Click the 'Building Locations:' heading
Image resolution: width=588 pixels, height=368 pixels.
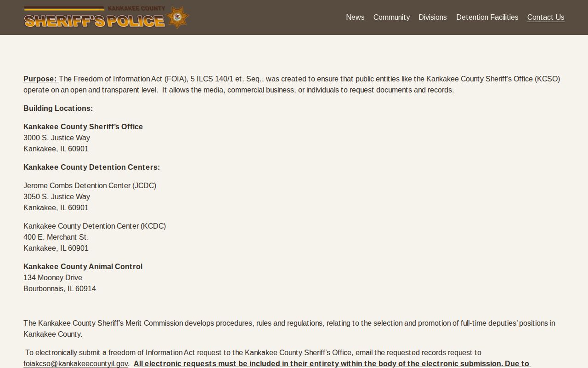(58, 108)
